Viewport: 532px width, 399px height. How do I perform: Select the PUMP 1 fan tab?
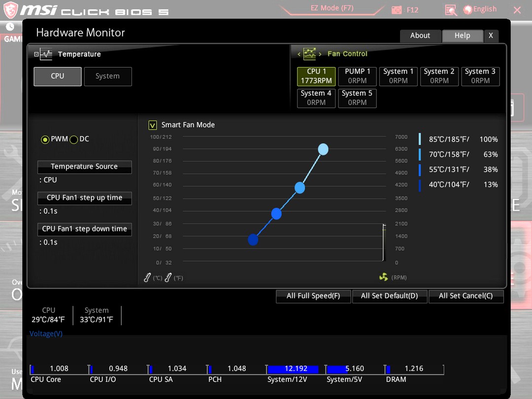[x=357, y=76]
